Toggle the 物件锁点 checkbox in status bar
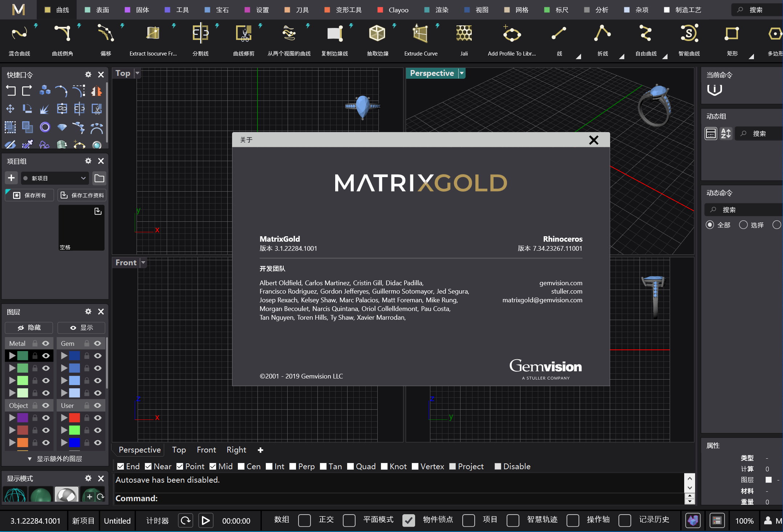783x532 pixels. point(409,521)
